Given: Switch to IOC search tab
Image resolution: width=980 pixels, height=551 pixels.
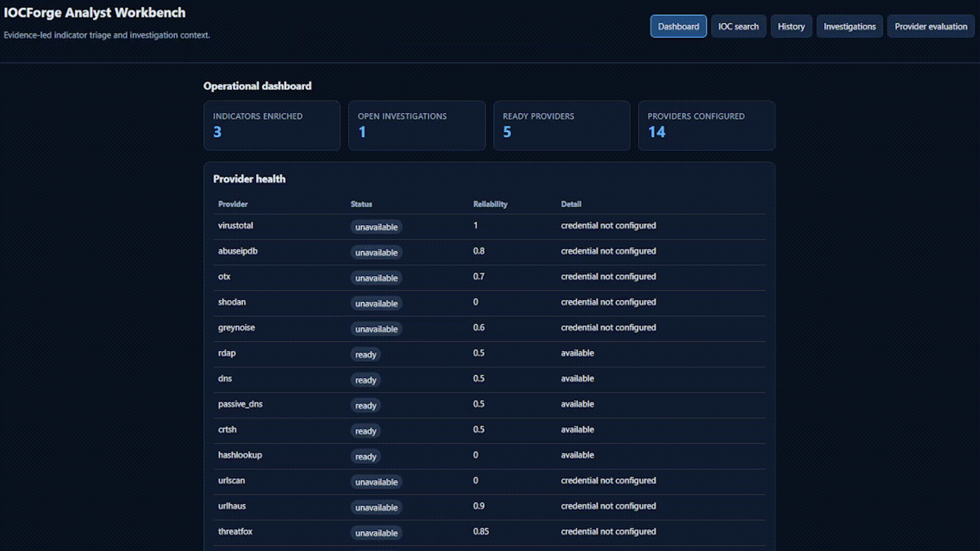Looking at the screenshot, I should [x=739, y=27].
